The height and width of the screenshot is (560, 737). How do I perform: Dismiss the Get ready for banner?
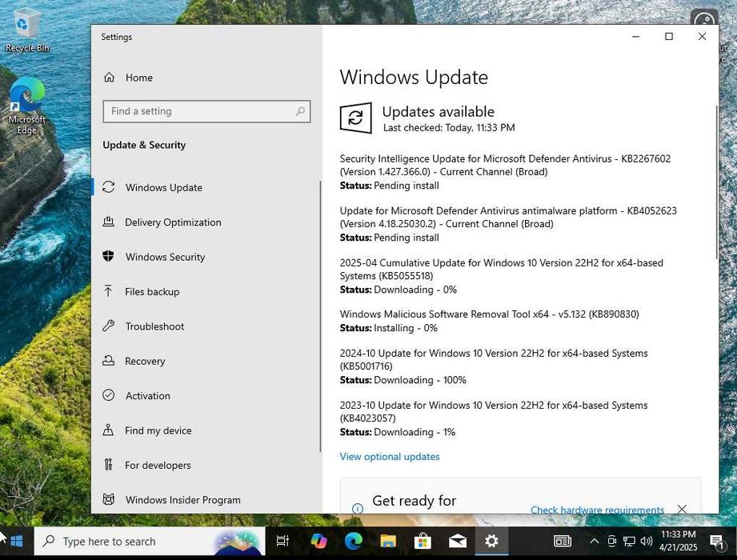tap(682, 509)
